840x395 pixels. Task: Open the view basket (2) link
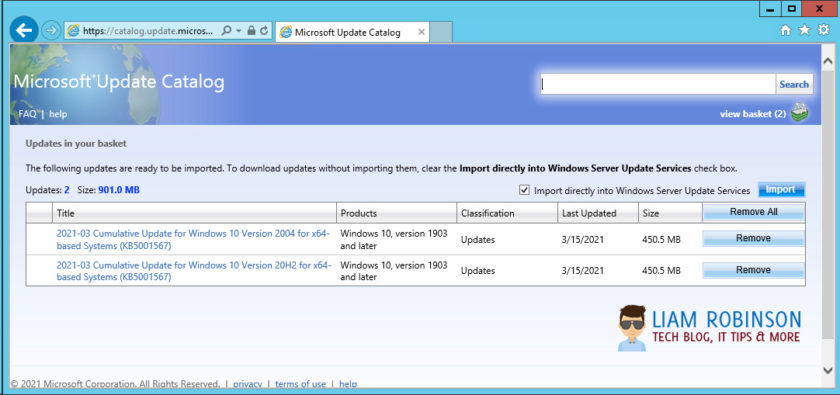click(753, 114)
